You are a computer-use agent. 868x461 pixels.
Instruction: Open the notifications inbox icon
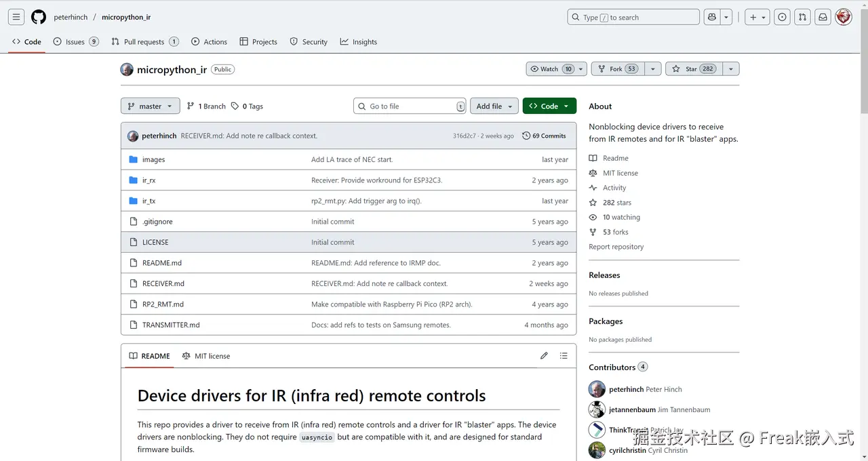(823, 17)
